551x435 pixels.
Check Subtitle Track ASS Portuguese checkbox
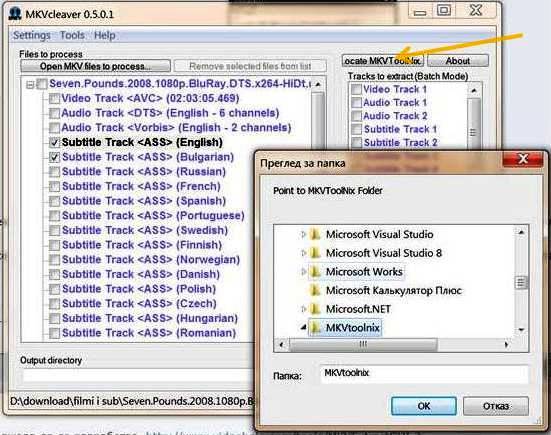tap(54, 216)
